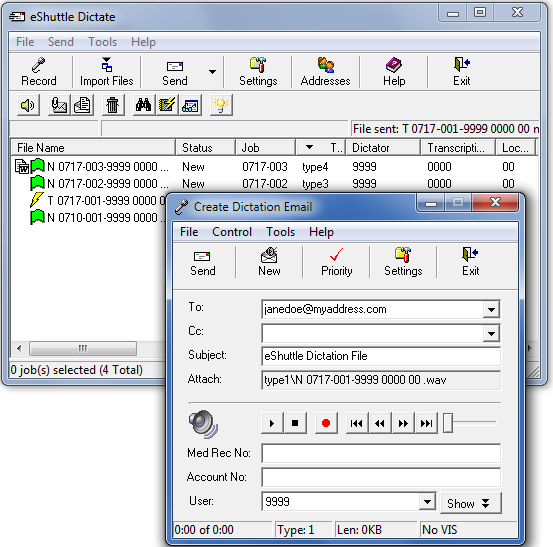Open Tools menu in eShuttle Dictate window
Image resolution: width=553 pixels, height=547 pixels.
(x=102, y=42)
